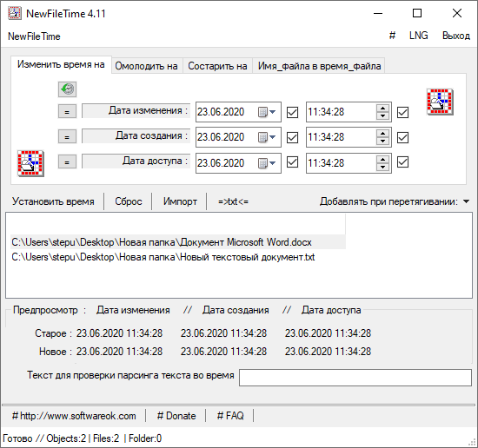The height and width of the screenshot is (448, 478).
Task: Switch to the Изменить время на tab
Action: (61, 64)
